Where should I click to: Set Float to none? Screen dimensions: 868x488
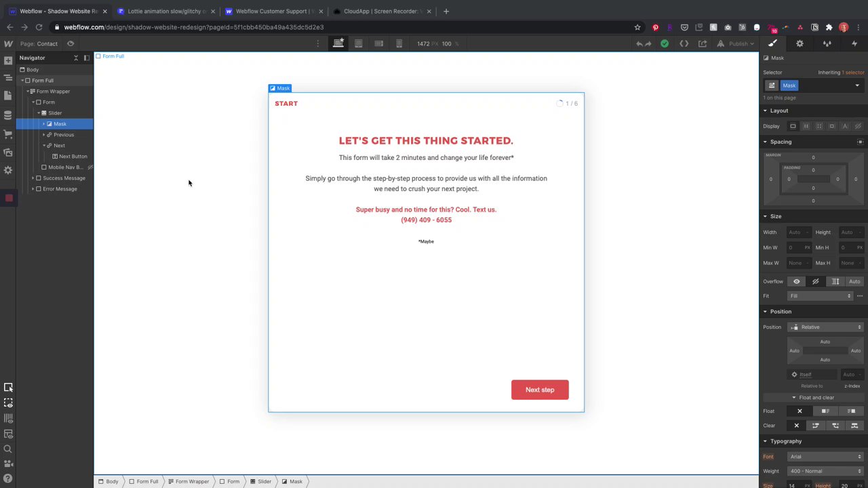click(x=800, y=411)
